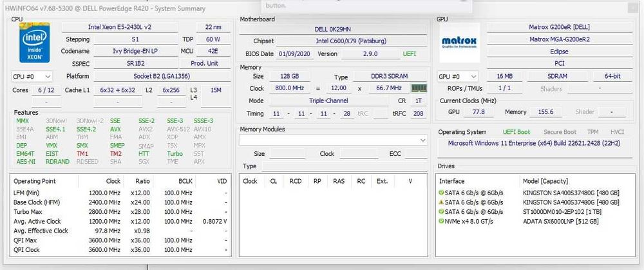Click the Intel C600/X79 (Patsburg) chipset field
Viewport: 644px width, 270px height.
(351, 41)
